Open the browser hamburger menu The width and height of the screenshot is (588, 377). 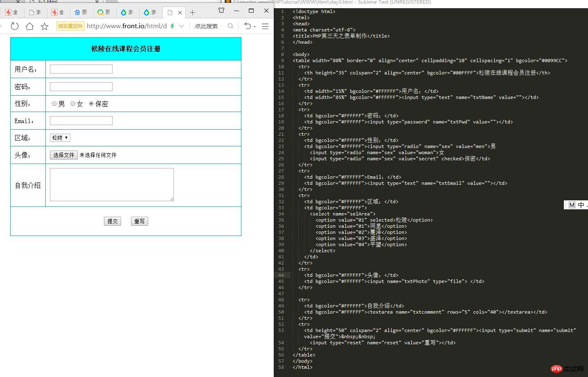click(265, 26)
